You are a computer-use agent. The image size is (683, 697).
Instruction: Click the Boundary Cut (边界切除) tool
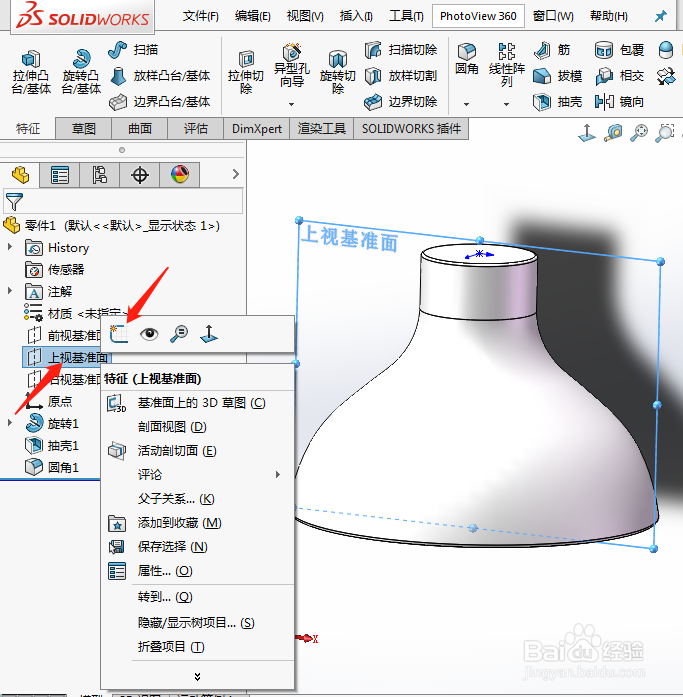coord(400,102)
